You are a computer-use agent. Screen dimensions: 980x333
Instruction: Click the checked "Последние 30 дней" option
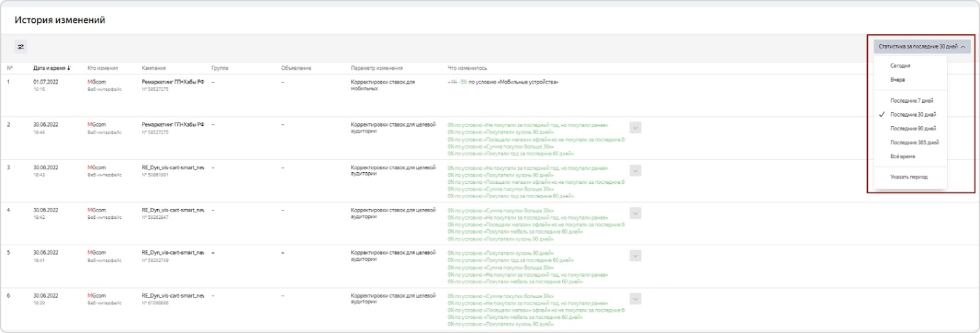pyautogui.click(x=913, y=114)
